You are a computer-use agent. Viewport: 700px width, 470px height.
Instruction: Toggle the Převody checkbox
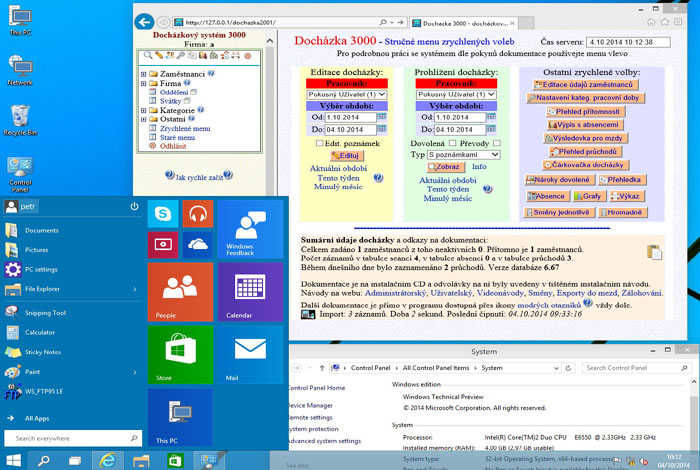click(497, 143)
